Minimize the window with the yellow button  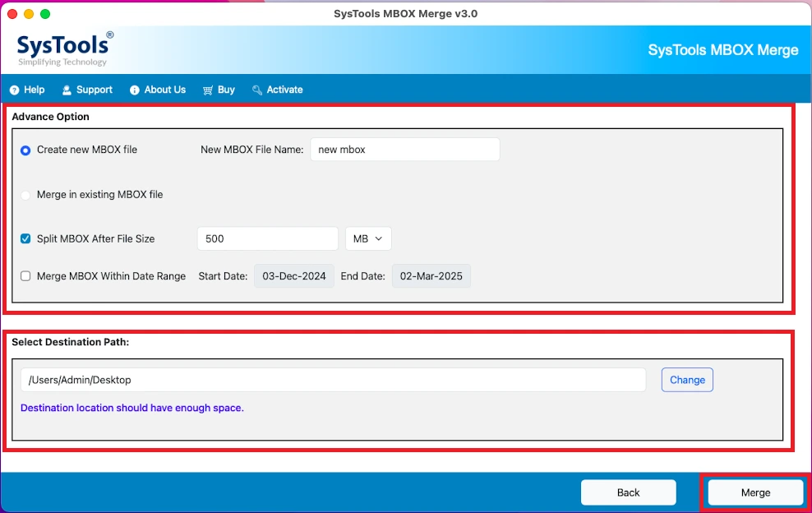[x=29, y=14]
